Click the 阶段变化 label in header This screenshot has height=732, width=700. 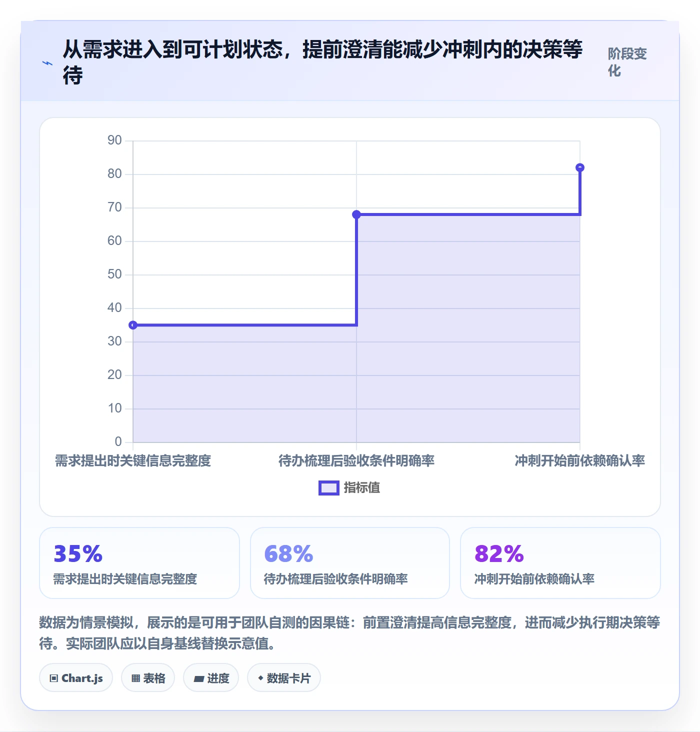627,62
